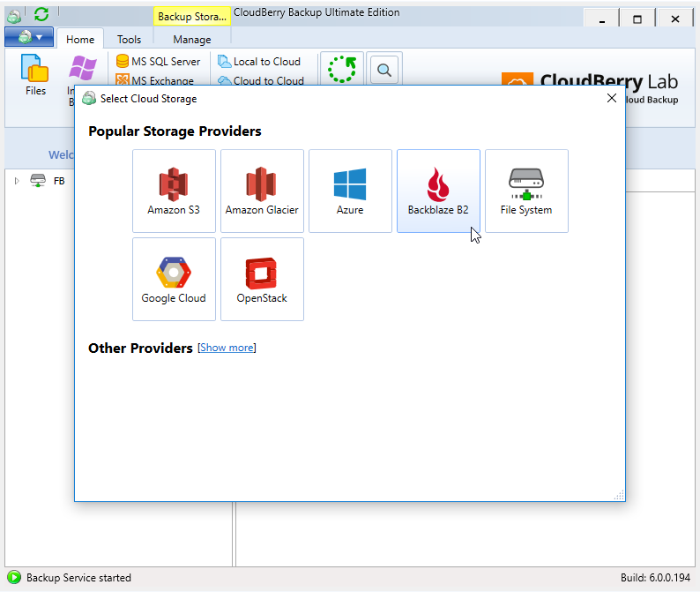Switch to the Home ribbon tab
The width and height of the screenshot is (700, 592).
point(80,40)
